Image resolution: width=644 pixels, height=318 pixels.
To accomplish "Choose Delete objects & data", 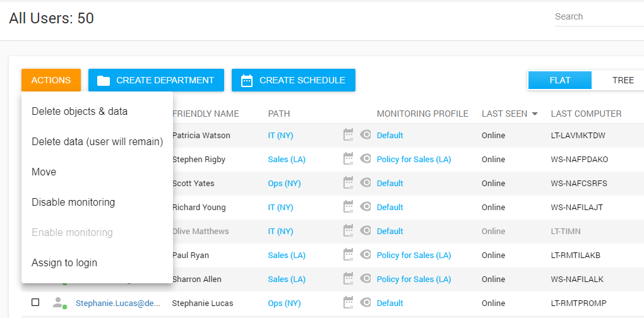I will point(97,111).
